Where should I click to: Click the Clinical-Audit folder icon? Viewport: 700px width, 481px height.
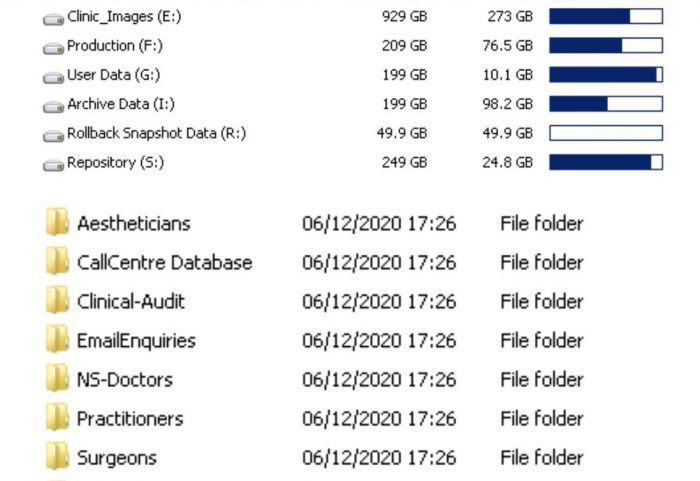pyautogui.click(x=57, y=300)
